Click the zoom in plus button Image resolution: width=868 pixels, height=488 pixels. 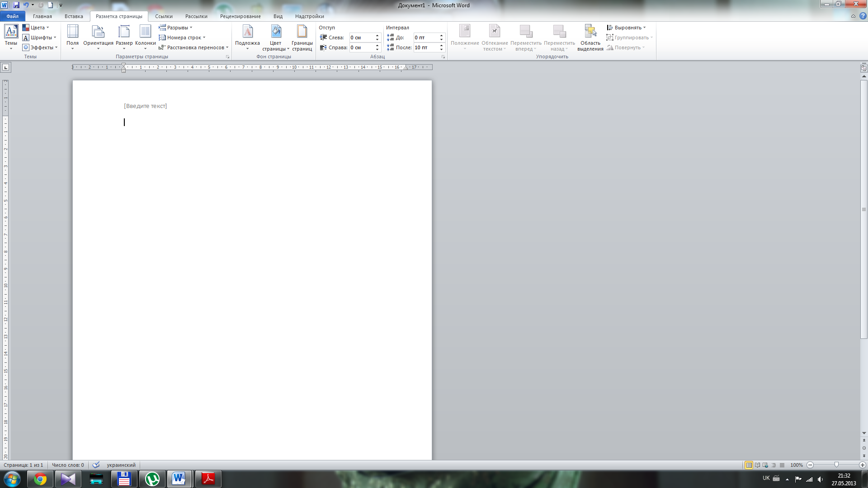pyautogui.click(x=863, y=465)
